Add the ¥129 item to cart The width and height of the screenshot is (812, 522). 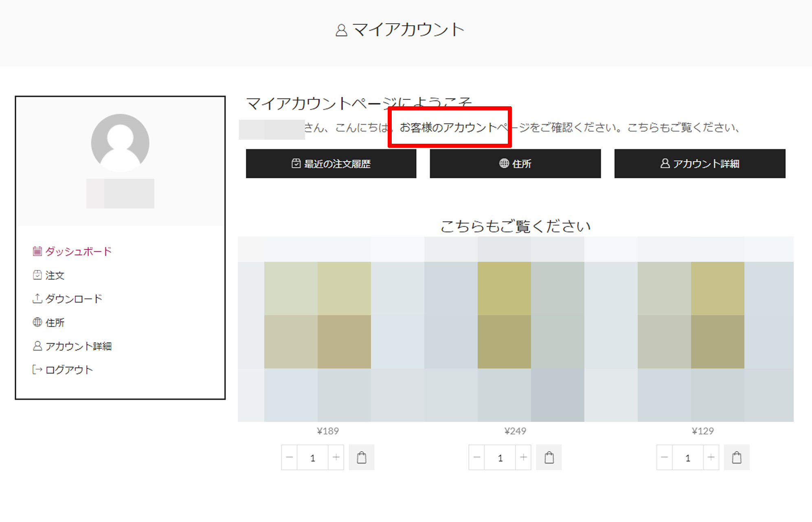click(x=736, y=458)
